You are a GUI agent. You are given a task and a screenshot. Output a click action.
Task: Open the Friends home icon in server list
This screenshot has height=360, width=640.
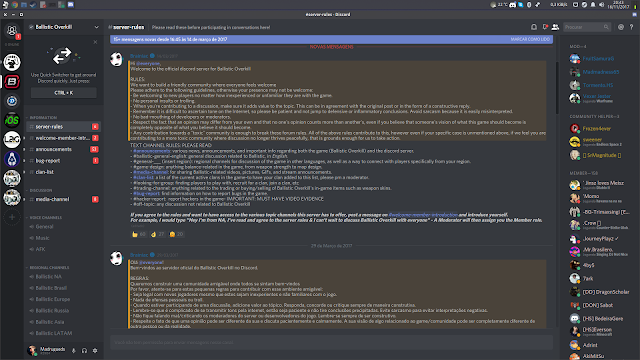pos(12,31)
